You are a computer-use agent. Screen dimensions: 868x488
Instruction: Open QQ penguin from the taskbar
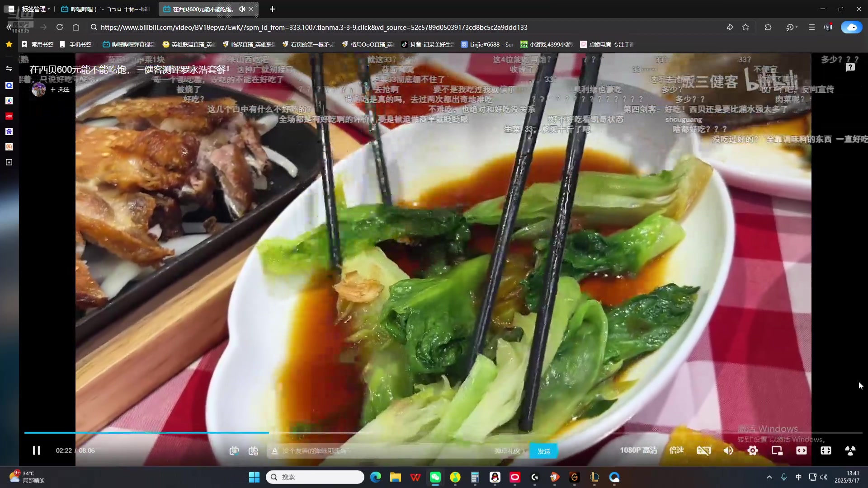pos(495,477)
